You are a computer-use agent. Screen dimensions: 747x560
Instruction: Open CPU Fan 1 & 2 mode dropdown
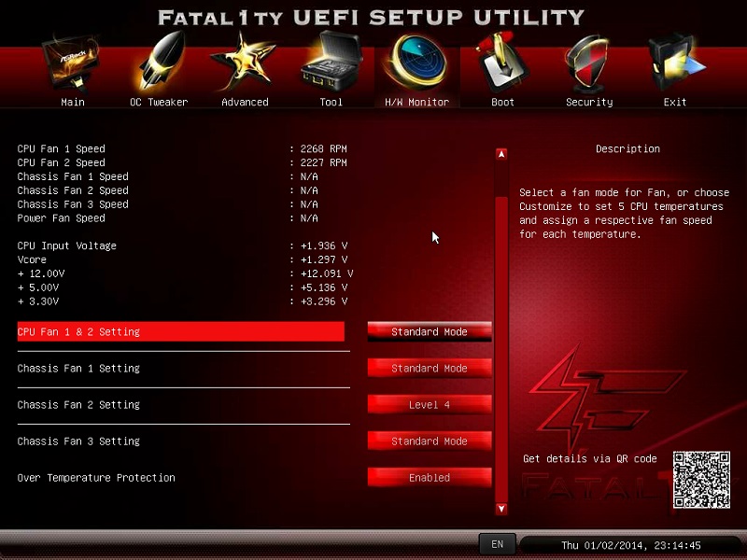[x=430, y=331]
